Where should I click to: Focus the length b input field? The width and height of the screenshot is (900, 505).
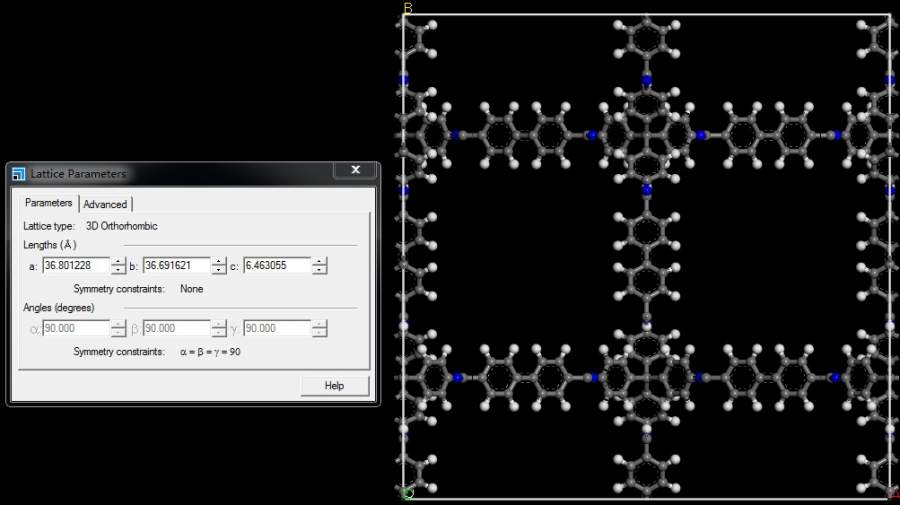coord(176,266)
